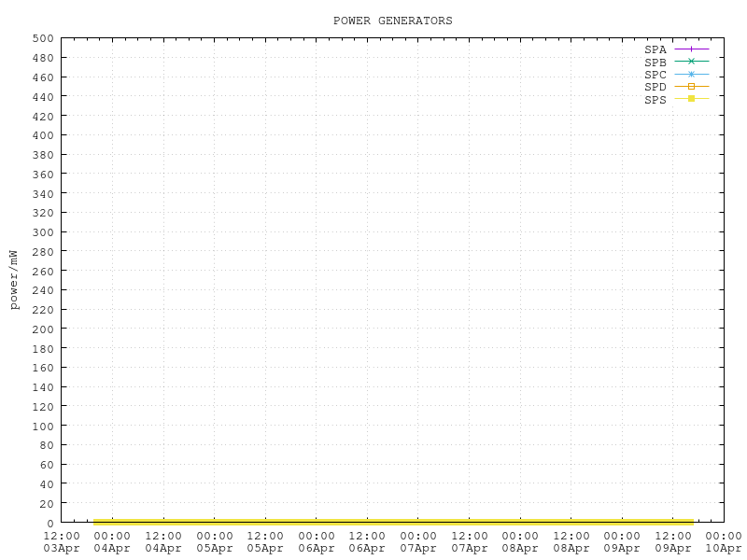
Task: Click the SPS legend filled square marker
Action: coord(692,99)
